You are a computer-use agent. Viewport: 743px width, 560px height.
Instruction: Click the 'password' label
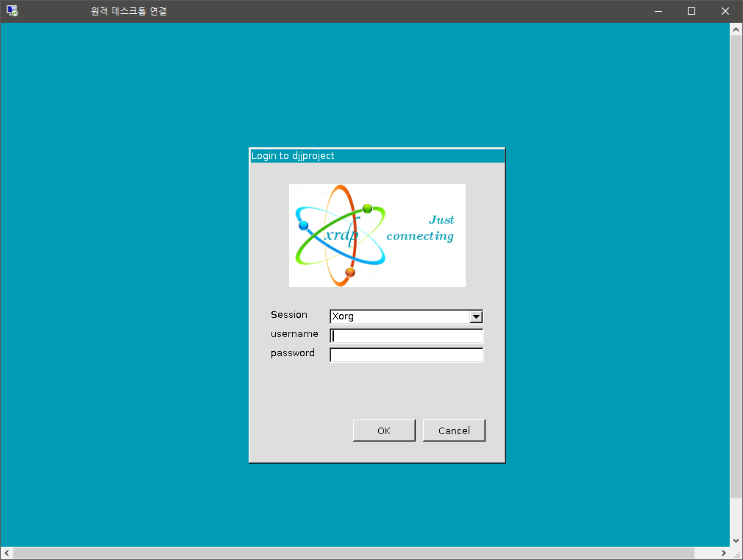(x=292, y=353)
